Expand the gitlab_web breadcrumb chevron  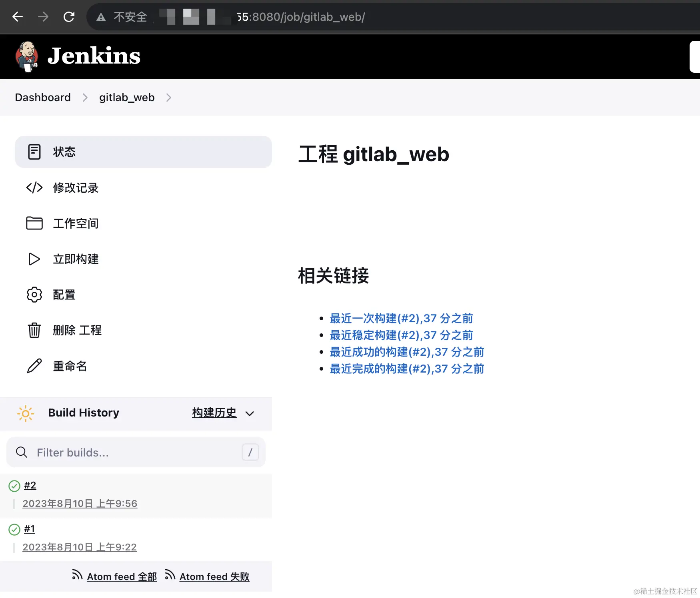coord(169,98)
